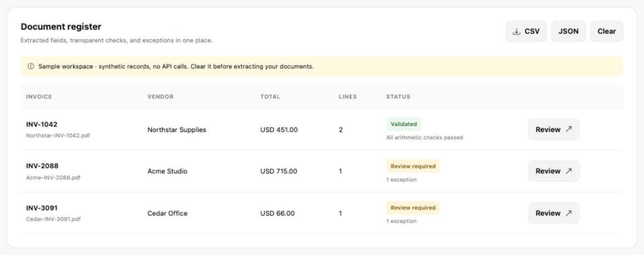Click the total USD 66.00
This screenshot has width=644, height=255.
click(x=277, y=214)
